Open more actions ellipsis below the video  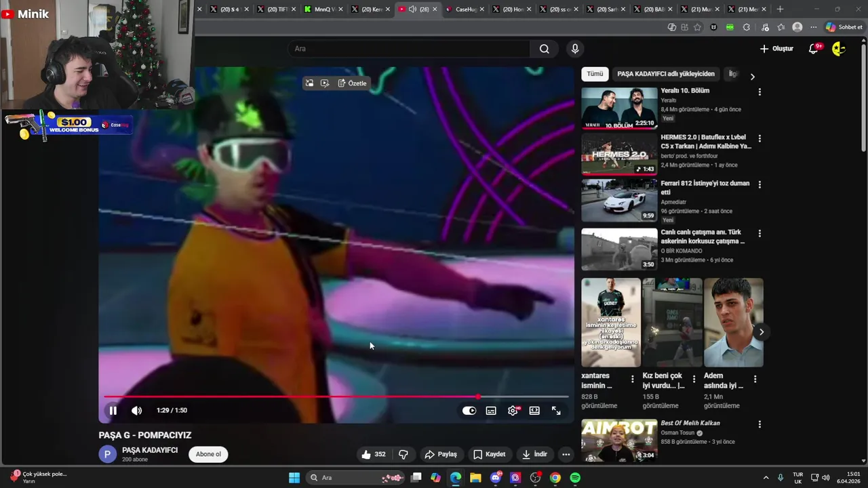[566, 454]
